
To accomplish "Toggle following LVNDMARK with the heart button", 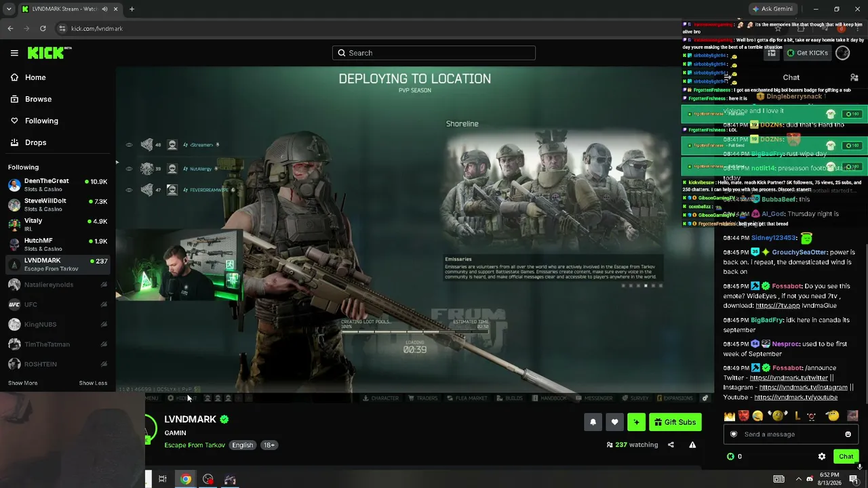I will coord(614,422).
